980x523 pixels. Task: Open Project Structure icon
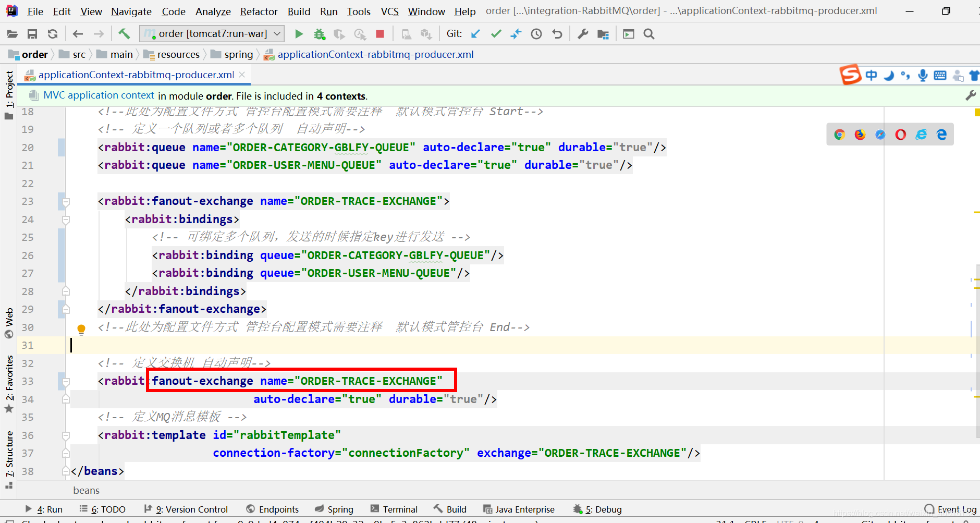pos(603,34)
